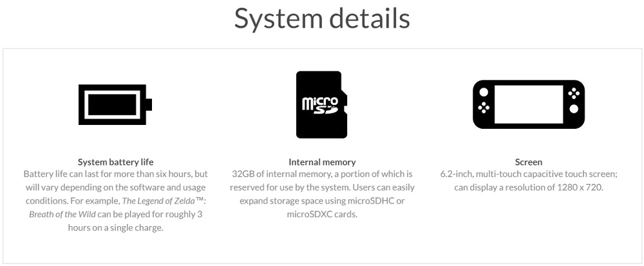This screenshot has width=644, height=266.
Task: Click the "System battery life" heading
Action: click(115, 162)
